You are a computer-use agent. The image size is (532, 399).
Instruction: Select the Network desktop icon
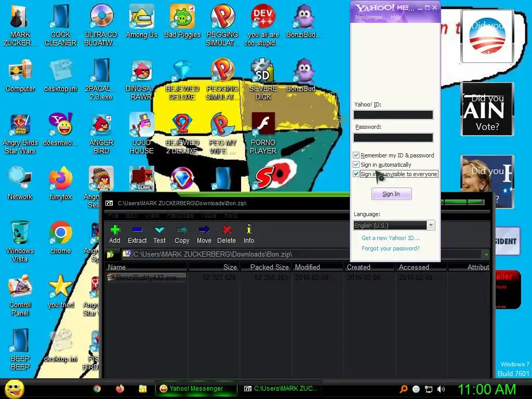pyautogui.click(x=20, y=183)
